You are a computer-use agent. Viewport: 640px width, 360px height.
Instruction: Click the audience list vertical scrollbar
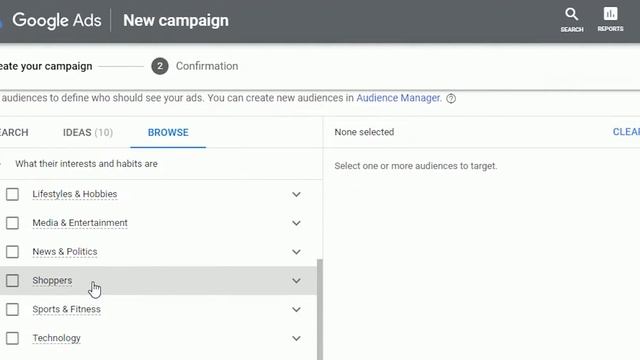click(320, 309)
